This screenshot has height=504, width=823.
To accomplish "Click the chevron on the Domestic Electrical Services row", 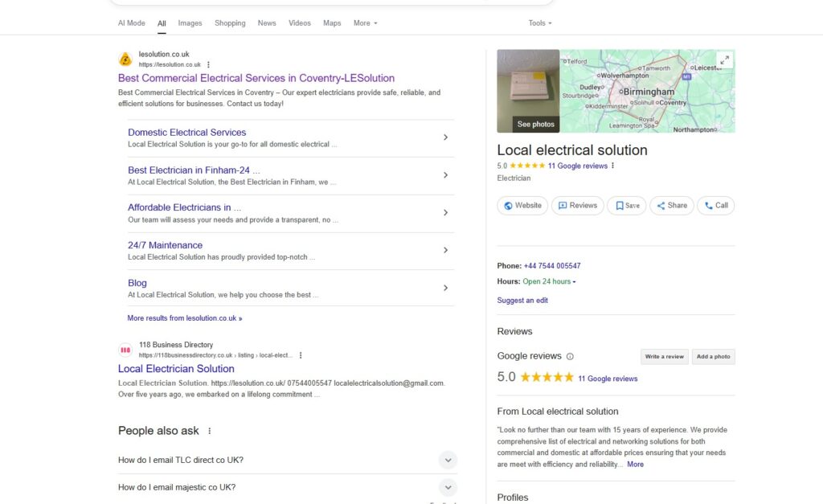I will click(x=445, y=137).
